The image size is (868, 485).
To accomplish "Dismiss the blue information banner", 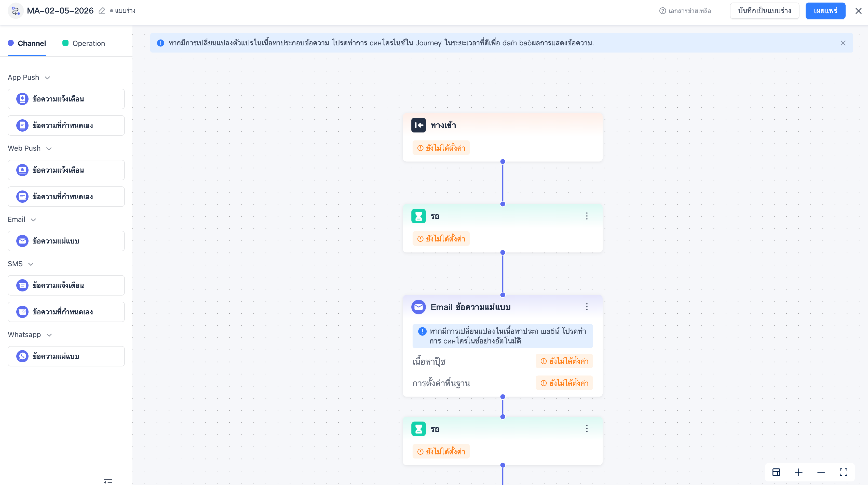I will pos(843,43).
